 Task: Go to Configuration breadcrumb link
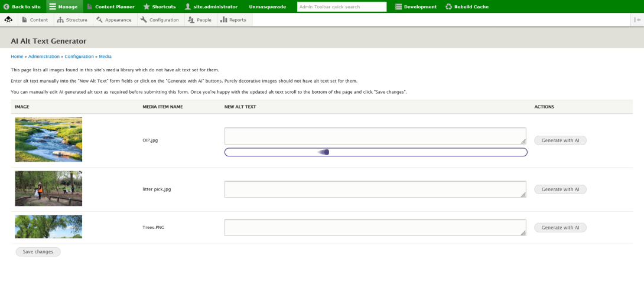pos(79,57)
